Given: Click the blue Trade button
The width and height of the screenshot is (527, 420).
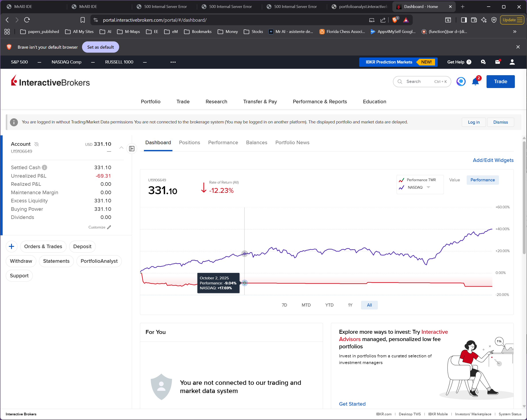Looking at the screenshot, I should point(500,81).
